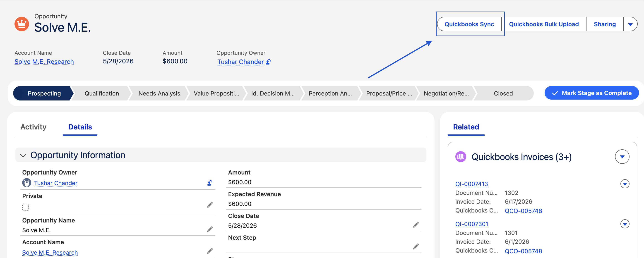
Task: Click change owner icon in Opportunity Owner field
Action: tap(210, 183)
